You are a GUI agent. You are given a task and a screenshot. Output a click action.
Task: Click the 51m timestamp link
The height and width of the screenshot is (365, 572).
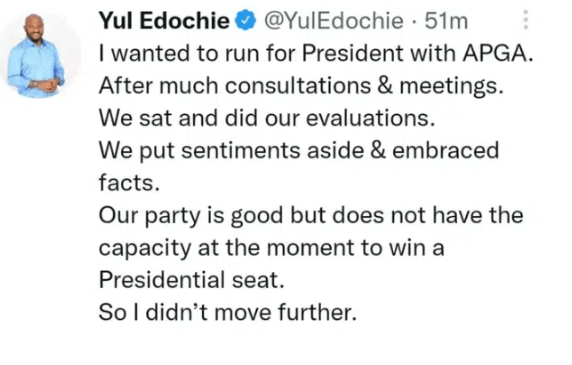click(446, 21)
